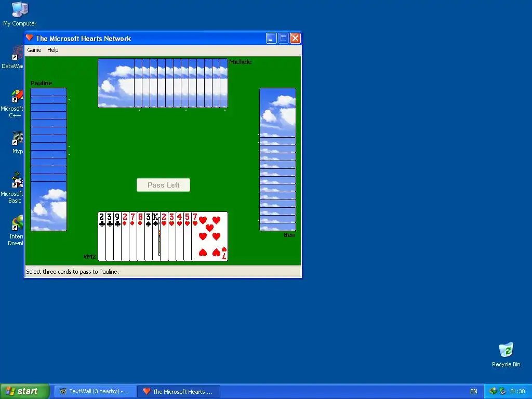Click the taskbar clock showing 01:30
The image size is (532, 399).
(x=517, y=392)
